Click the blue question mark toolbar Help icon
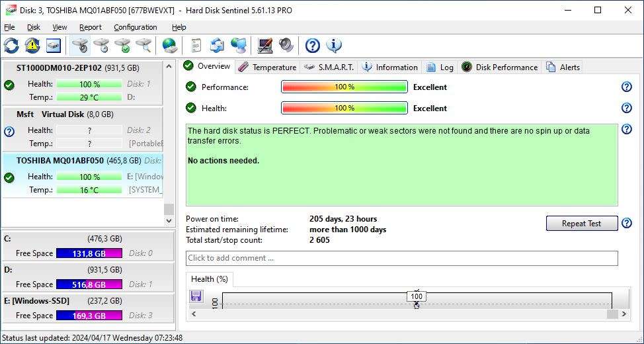Screen dimensions: 644x344 pos(313,45)
